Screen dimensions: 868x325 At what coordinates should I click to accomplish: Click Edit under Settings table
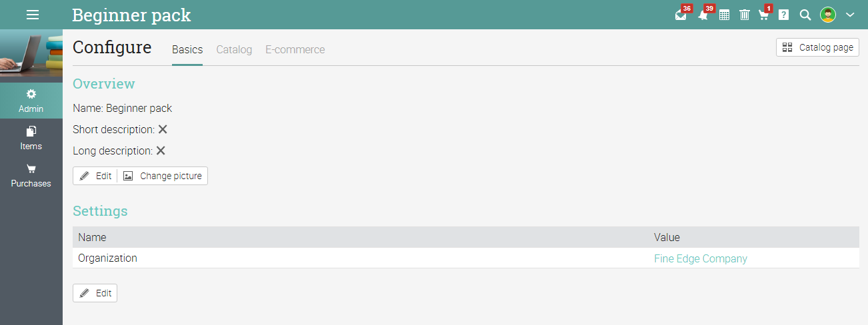(95, 293)
